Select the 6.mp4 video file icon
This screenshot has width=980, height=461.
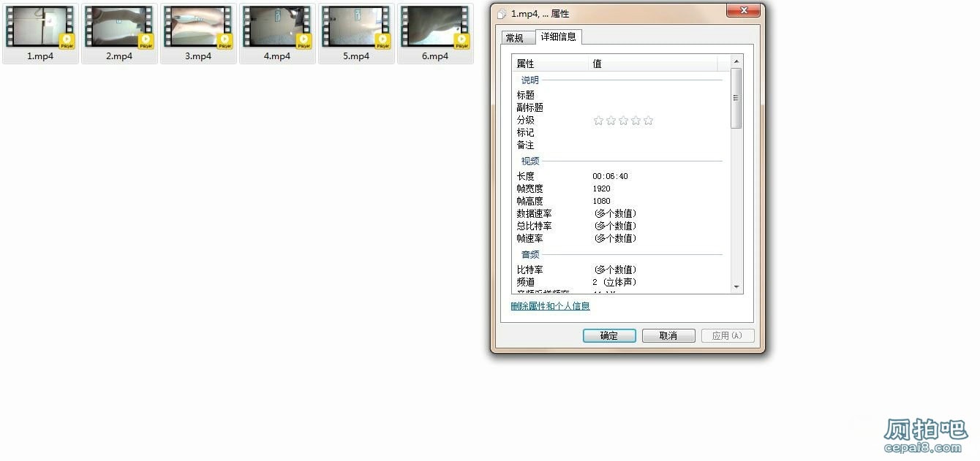[435, 28]
